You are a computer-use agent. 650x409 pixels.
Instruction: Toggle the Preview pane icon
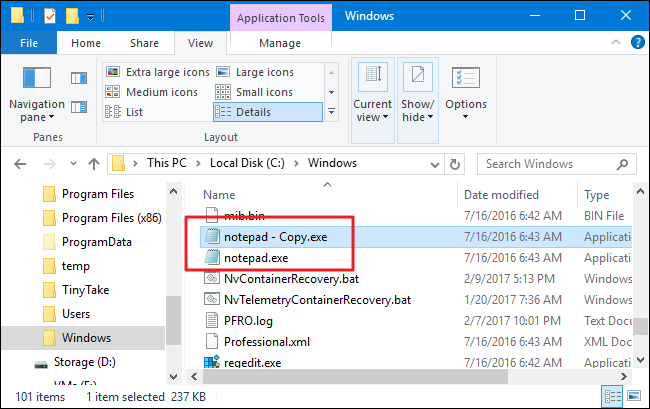(79, 78)
